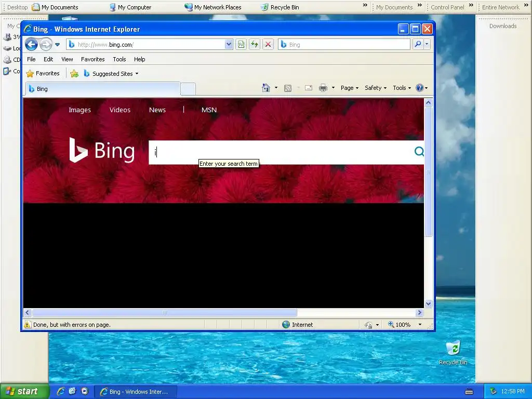The image size is (532, 399).
Task: Open Bing News link
Action: (157, 110)
